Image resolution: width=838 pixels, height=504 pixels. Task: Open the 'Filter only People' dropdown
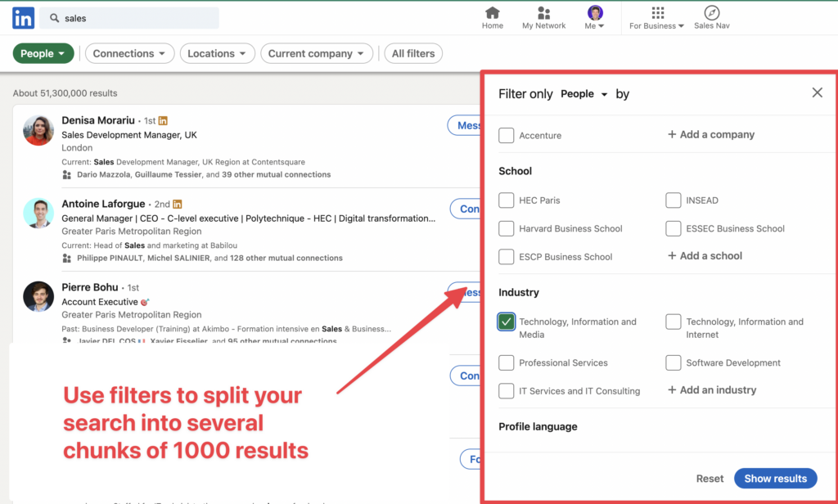tap(584, 94)
